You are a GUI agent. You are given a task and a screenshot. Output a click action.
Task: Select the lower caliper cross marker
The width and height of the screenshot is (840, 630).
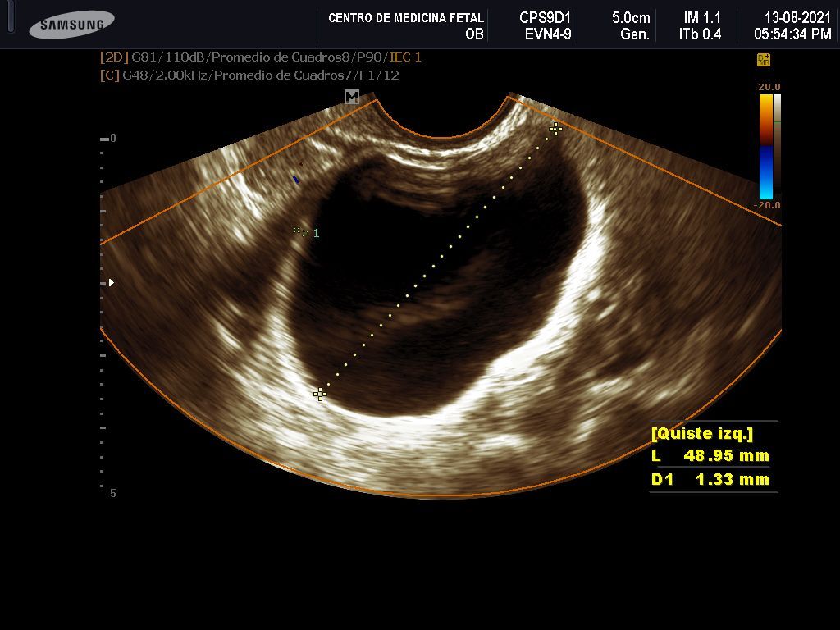[320, 395]
